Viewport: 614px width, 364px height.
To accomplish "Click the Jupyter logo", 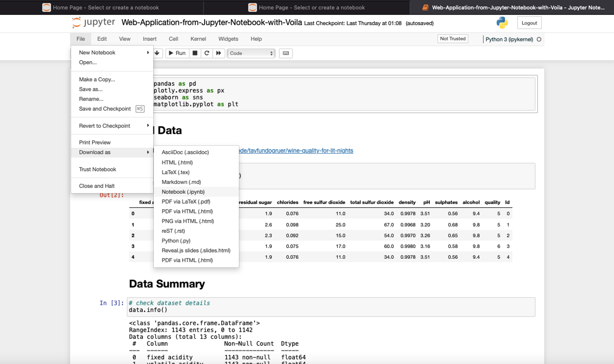I will (93, 23).
